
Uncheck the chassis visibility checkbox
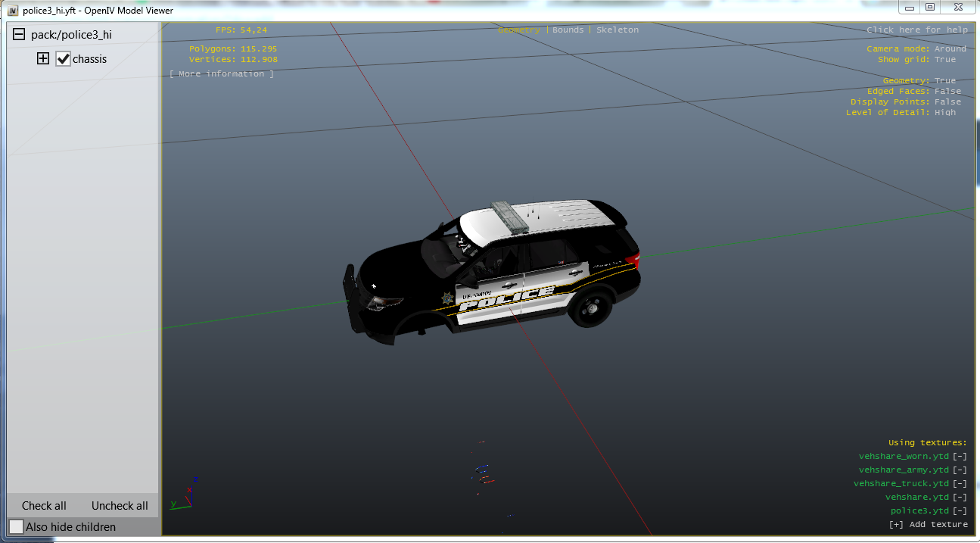(63, 59)
